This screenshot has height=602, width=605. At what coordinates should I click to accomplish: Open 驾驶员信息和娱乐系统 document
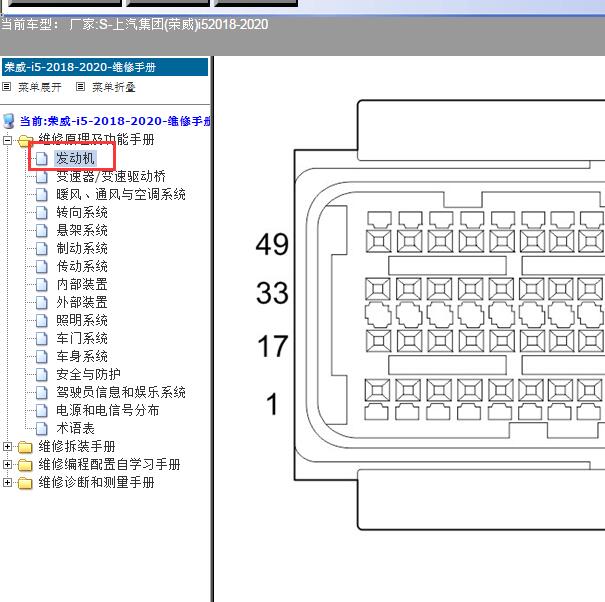click(121, 392)
